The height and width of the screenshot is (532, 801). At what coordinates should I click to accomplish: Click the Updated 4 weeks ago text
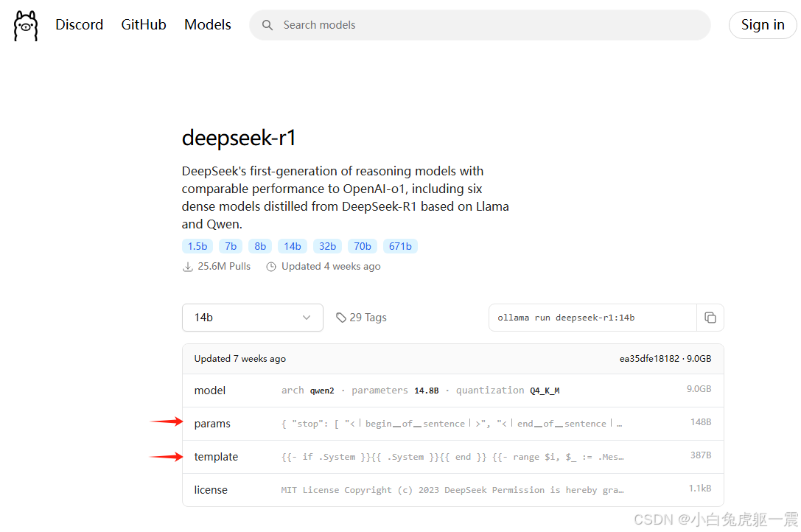331,266
